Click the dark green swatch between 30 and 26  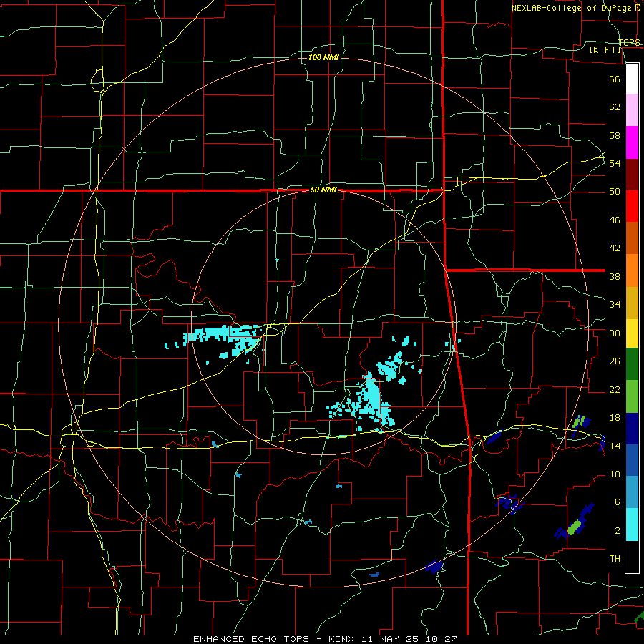pyautogui.click(x=632, y=364)
